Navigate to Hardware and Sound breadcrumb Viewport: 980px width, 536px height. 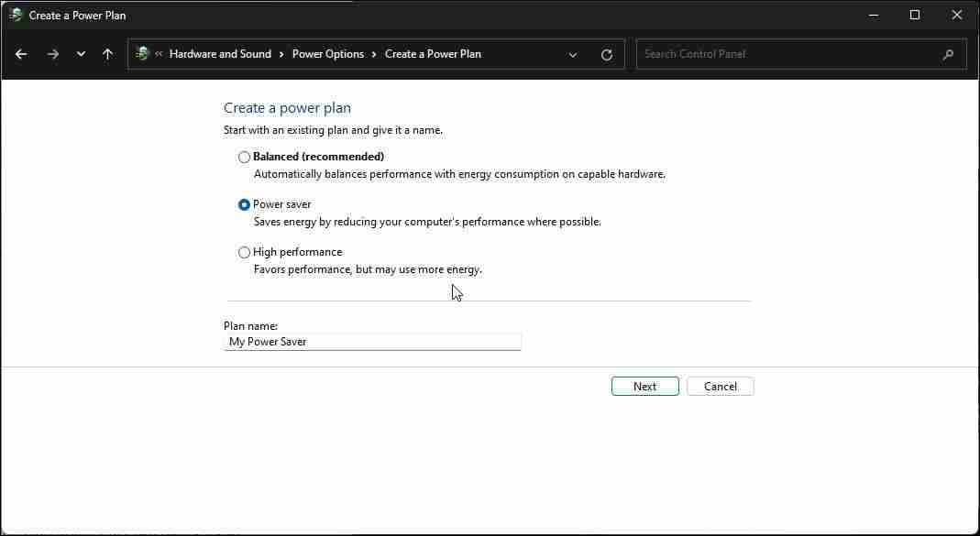[x=220, y=53]
